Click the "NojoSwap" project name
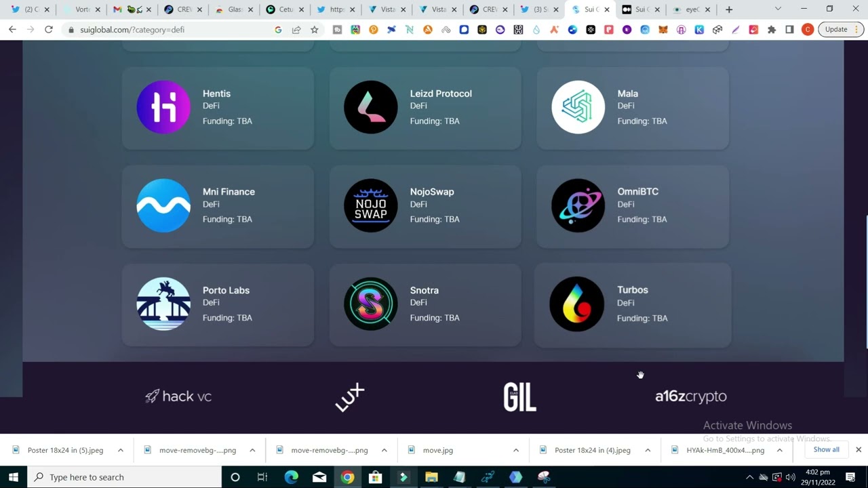Screen dimensions: 868x488 (x=432, y=192)
